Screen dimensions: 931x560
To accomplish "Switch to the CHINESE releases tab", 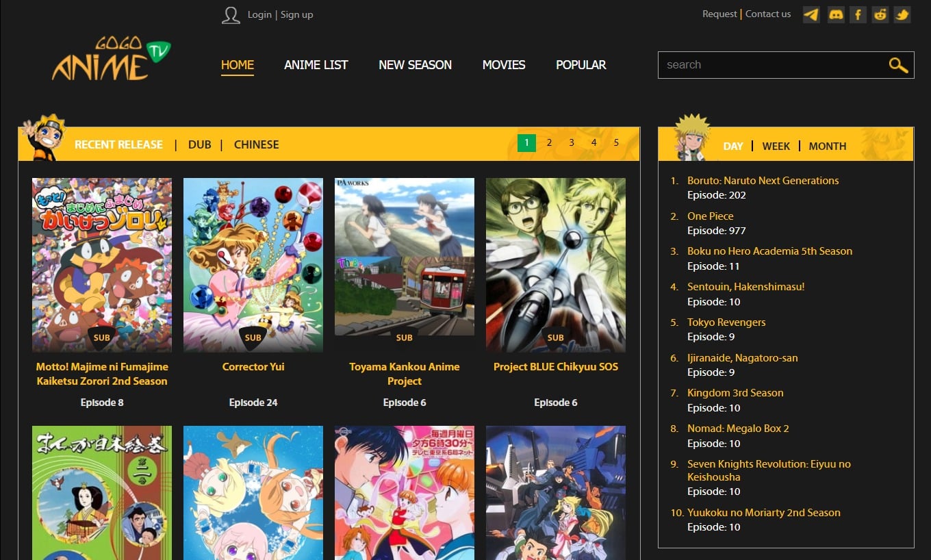I will click(256, 144).
